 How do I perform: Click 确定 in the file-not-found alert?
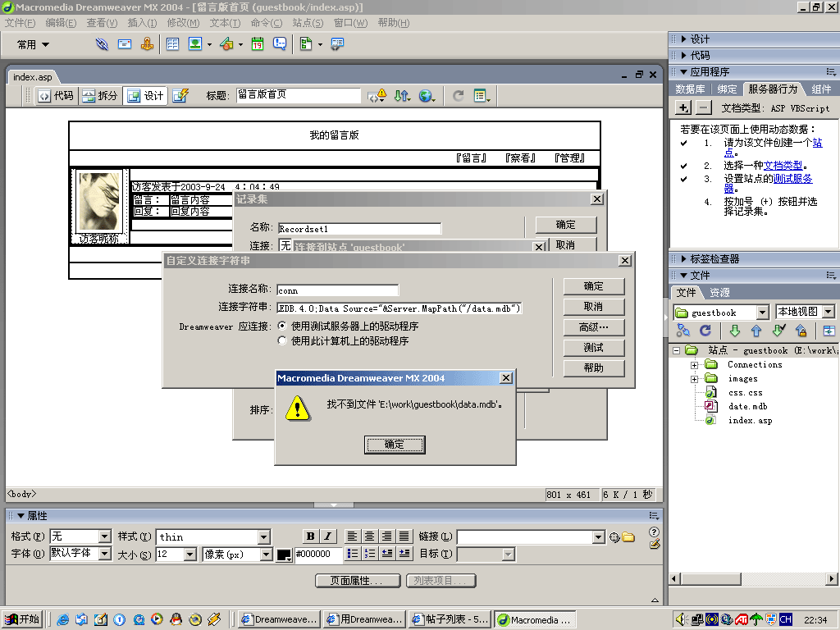click(x=395, y=445)
